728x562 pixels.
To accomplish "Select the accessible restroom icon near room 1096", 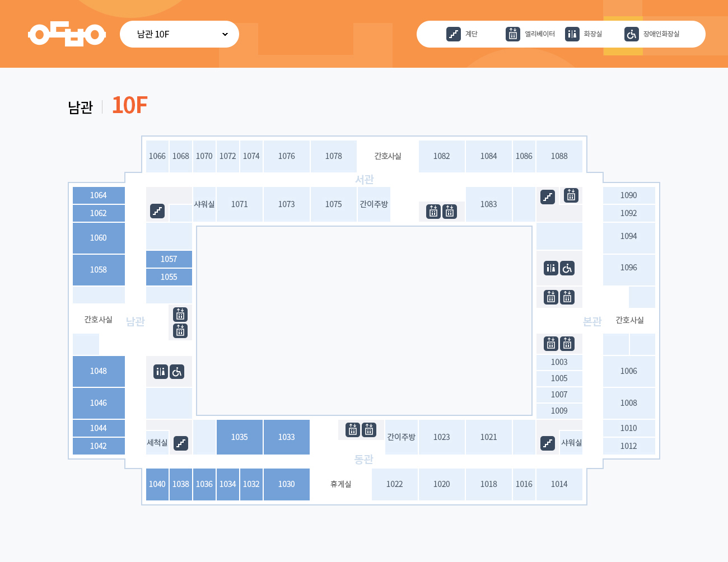I will [x=567, y=268].
